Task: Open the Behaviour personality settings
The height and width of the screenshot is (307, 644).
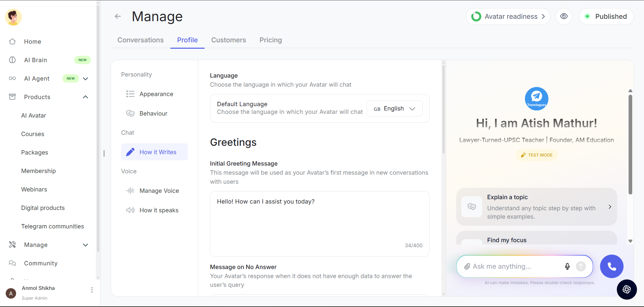Action: (x=153, y=114)
